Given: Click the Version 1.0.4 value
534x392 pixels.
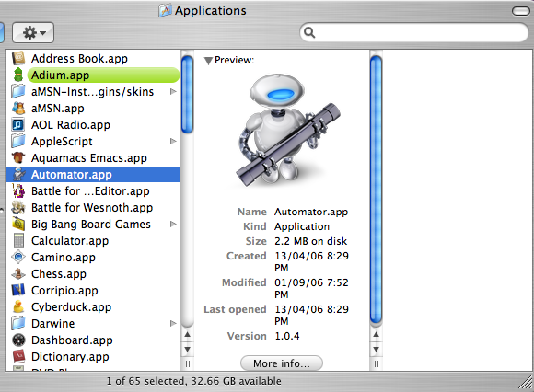Looking at the screenshot, I should pyautogui.click(x=286, y=336).
